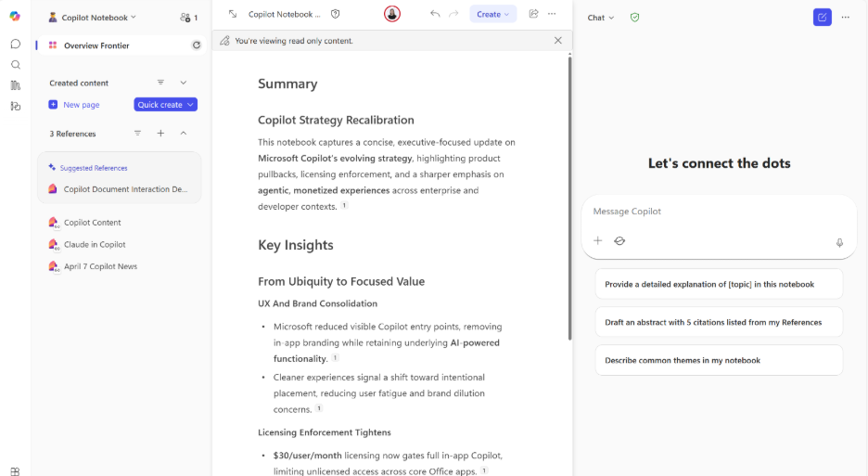The width and height of the screenshot is (868, 476).
Task: Add a new reference with plus icon
Action: [160, 134]
